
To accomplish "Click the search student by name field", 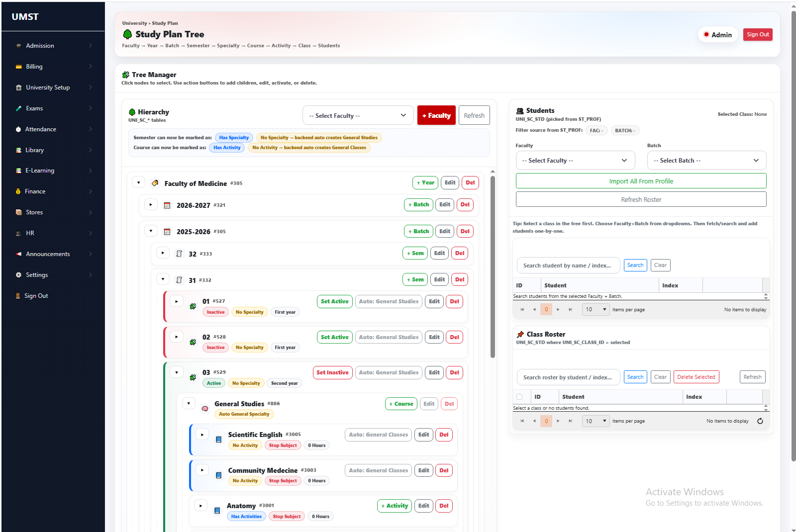I will click(x=569, y=266).
